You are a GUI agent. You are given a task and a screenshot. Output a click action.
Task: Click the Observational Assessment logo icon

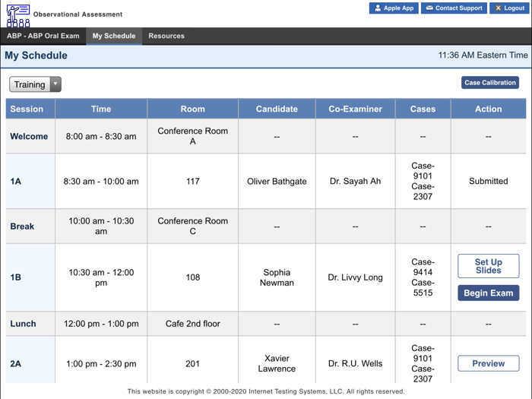pos(18,14)
